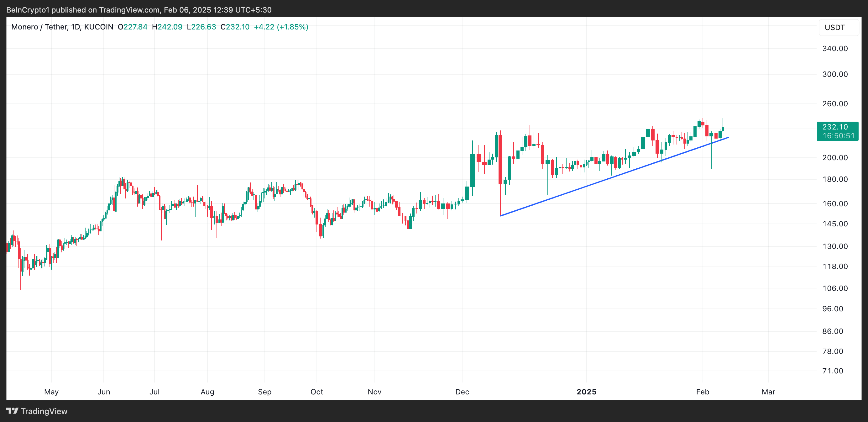Click the 340.00 price scale label
The image size is (868, 422).
point(835,49)
